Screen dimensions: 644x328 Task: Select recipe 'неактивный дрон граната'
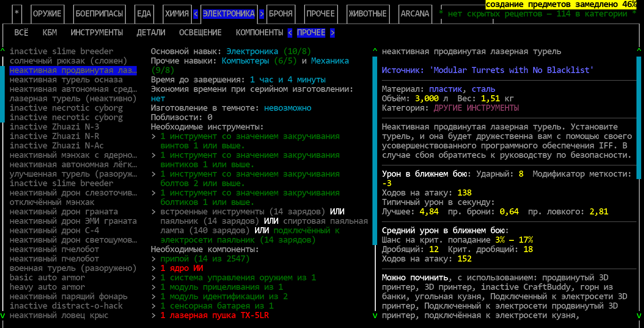(x=64, y=212)
